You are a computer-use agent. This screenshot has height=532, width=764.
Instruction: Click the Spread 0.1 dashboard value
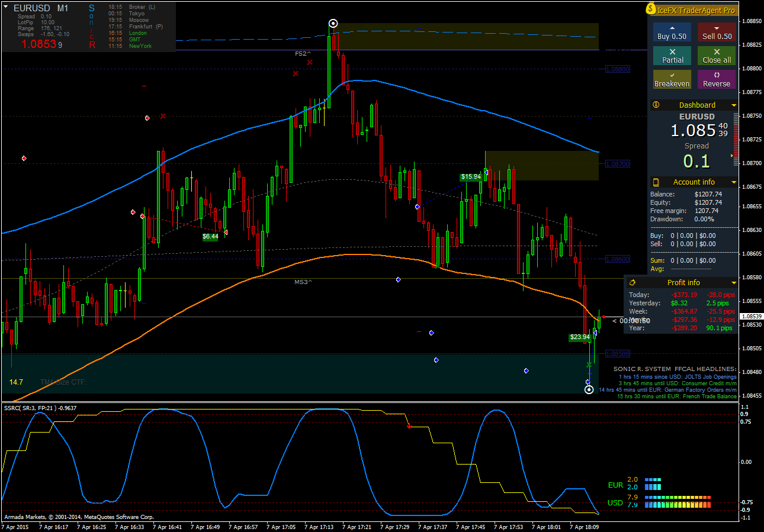tap(696, 160)
